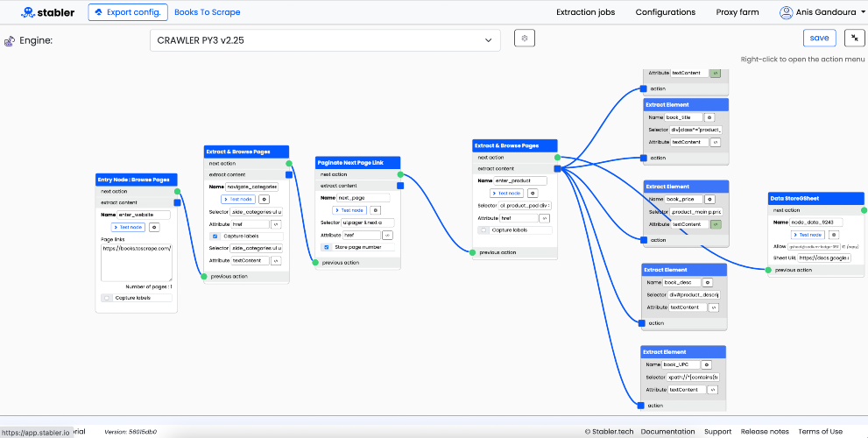
Task: Open gear settings for next_page node
Action: tap(376, 210)
